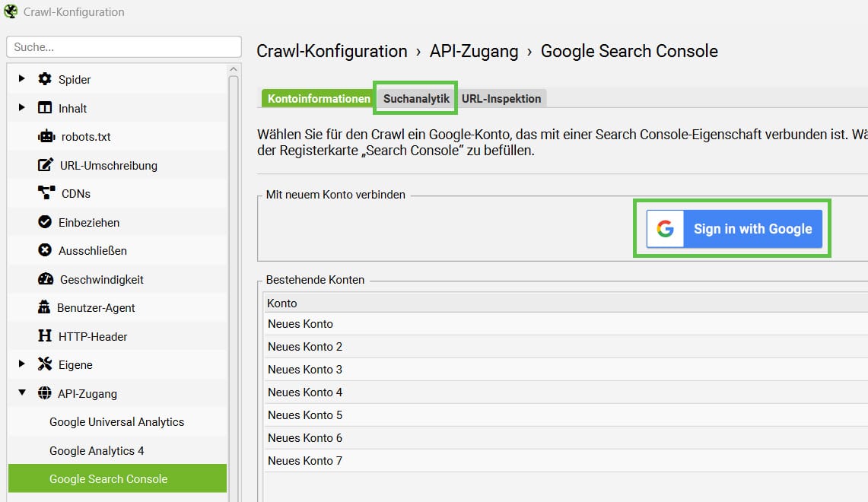Viewport: 868px width, 502px height.
Task: Click the CDNs network icon
Action: pos(46,193)
